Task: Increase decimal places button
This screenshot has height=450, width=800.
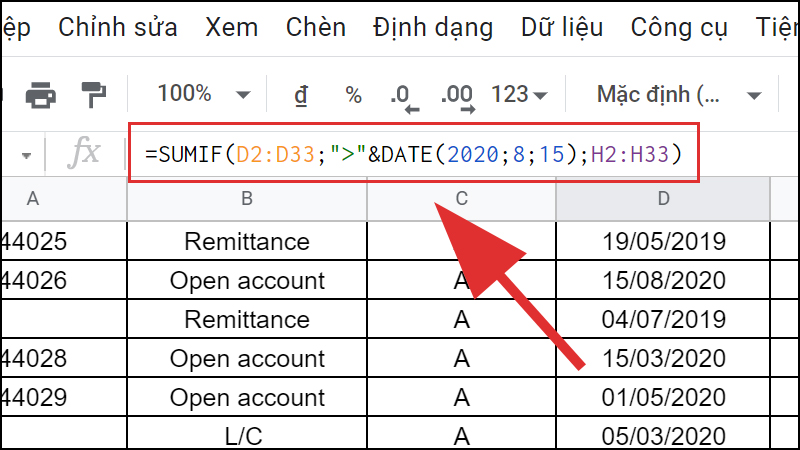Action: [x=457, y=96]
